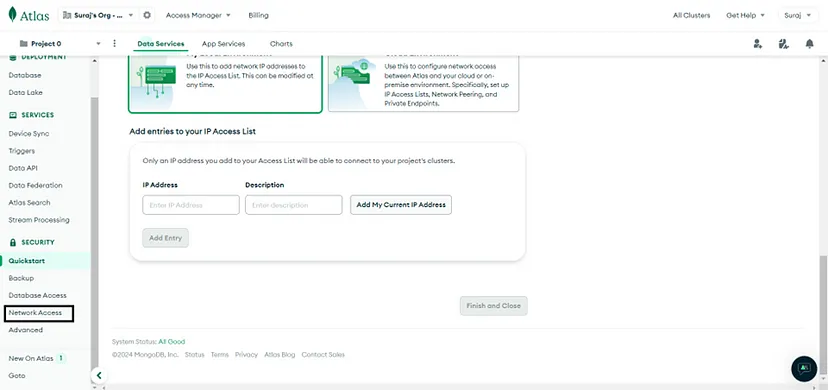Open Database in the sidebar
Screen dimensions: 828x390
click(x=25, y=75)
